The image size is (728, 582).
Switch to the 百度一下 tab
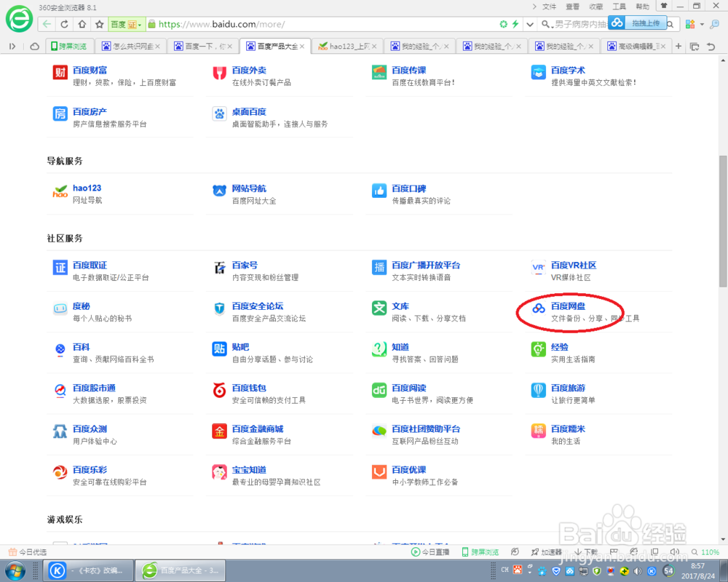pos(203,46)
